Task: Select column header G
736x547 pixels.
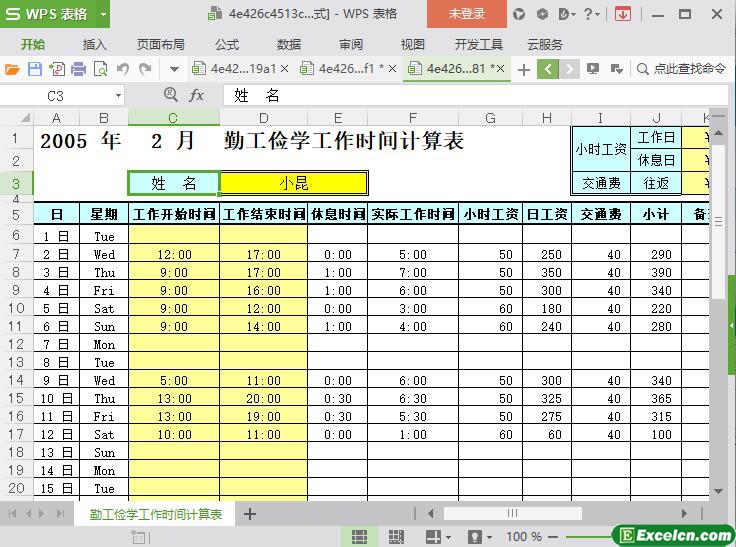Action: (490, 117)
